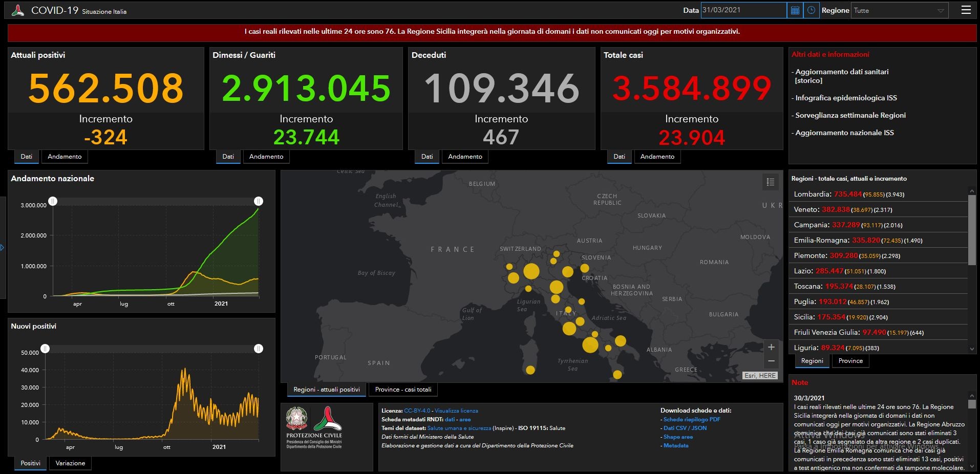This screenshot has width=980, height=474.
Task: Open Scheda riepilogo PDF link
Action: [x=692, y=419]
